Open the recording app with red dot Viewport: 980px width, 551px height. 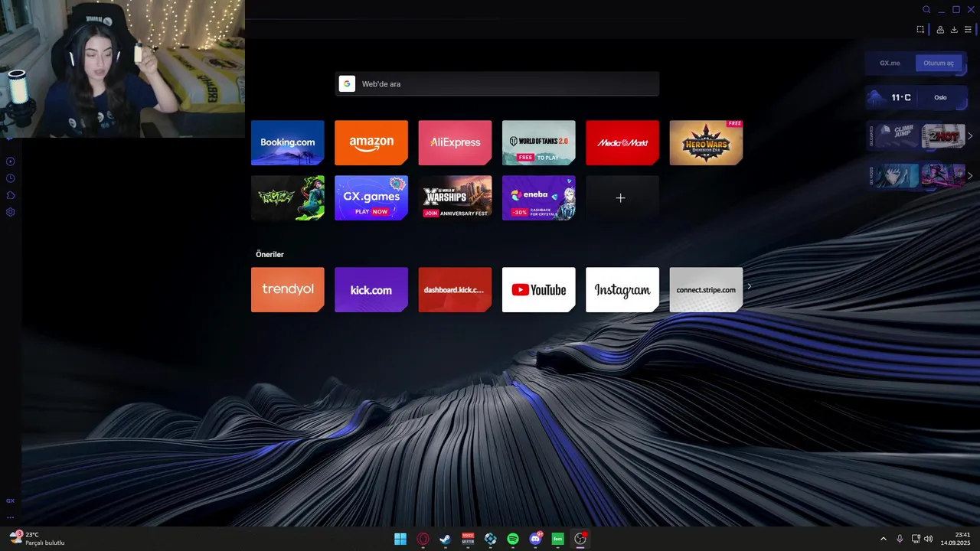click(x=580, y=539)
